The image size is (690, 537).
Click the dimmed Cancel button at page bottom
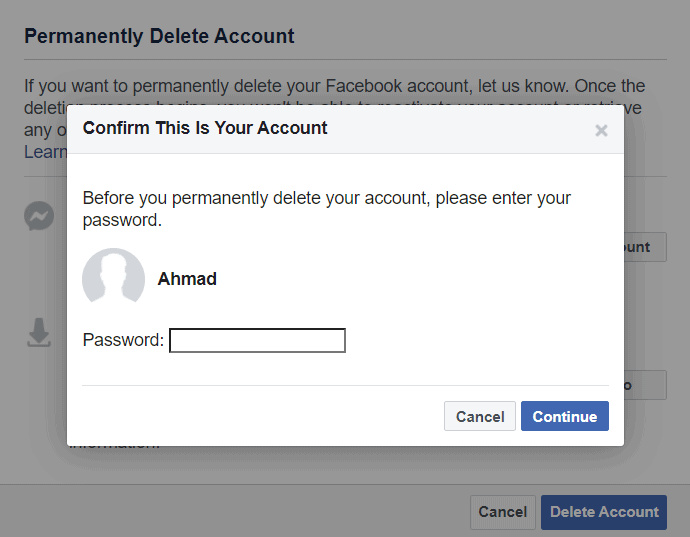[503, 512]
